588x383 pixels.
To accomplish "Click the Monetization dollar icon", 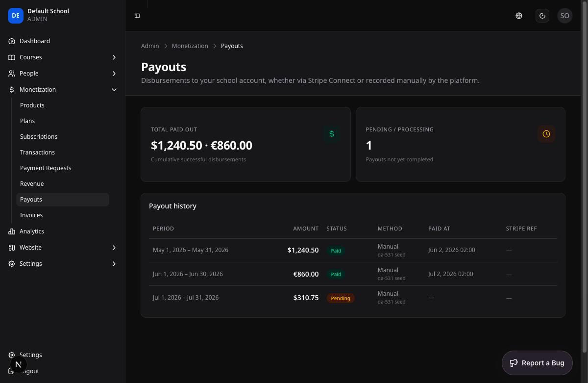I will pos(12,90).
